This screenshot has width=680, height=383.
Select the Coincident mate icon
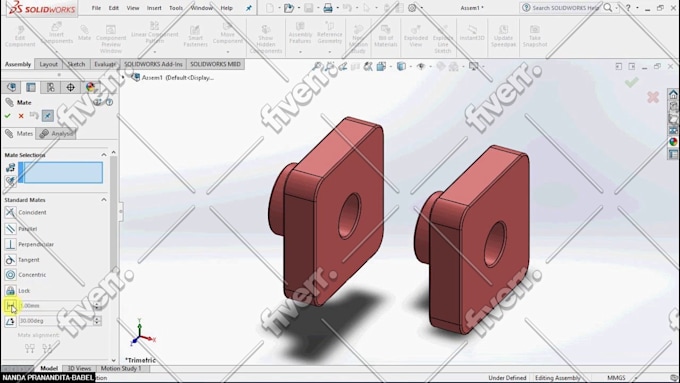(10, 212)
